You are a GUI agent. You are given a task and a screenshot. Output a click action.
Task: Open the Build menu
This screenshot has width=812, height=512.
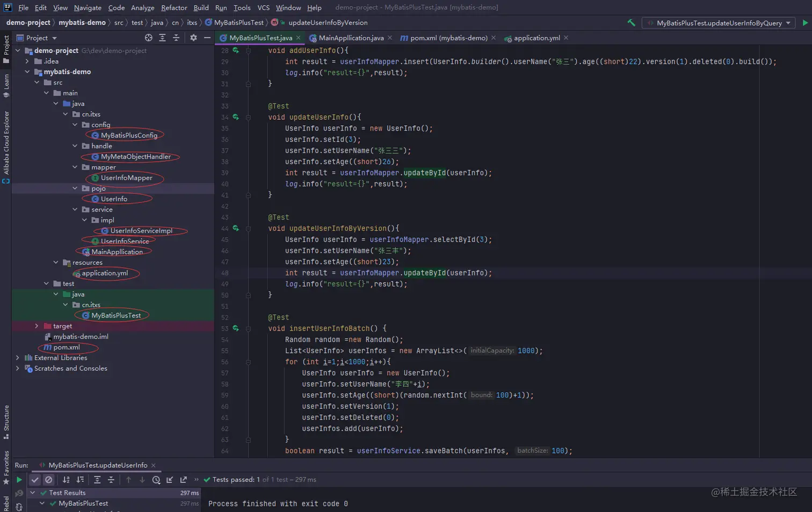(x=201, y=8)
